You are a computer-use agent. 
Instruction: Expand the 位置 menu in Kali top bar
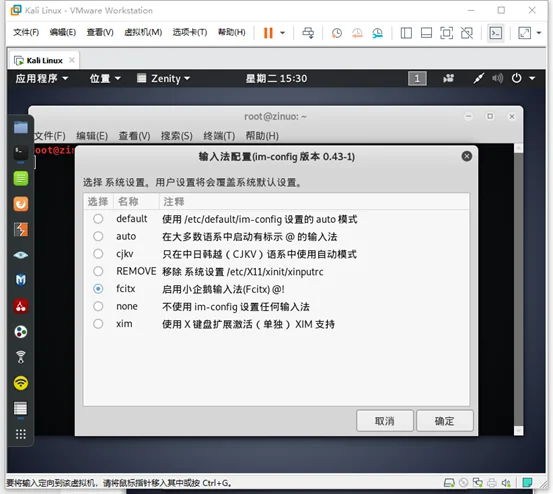click(x=105, y=78)
